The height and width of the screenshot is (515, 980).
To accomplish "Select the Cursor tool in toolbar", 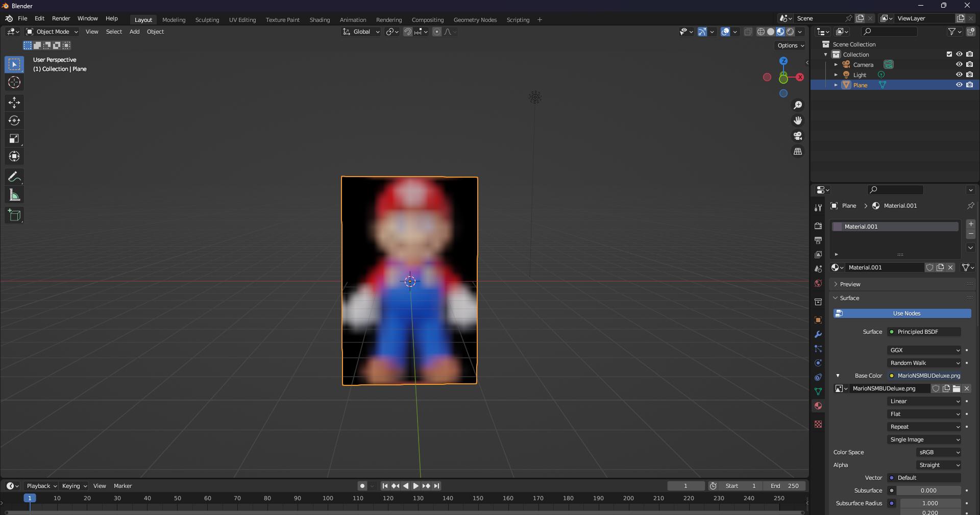I will point(14,82).
